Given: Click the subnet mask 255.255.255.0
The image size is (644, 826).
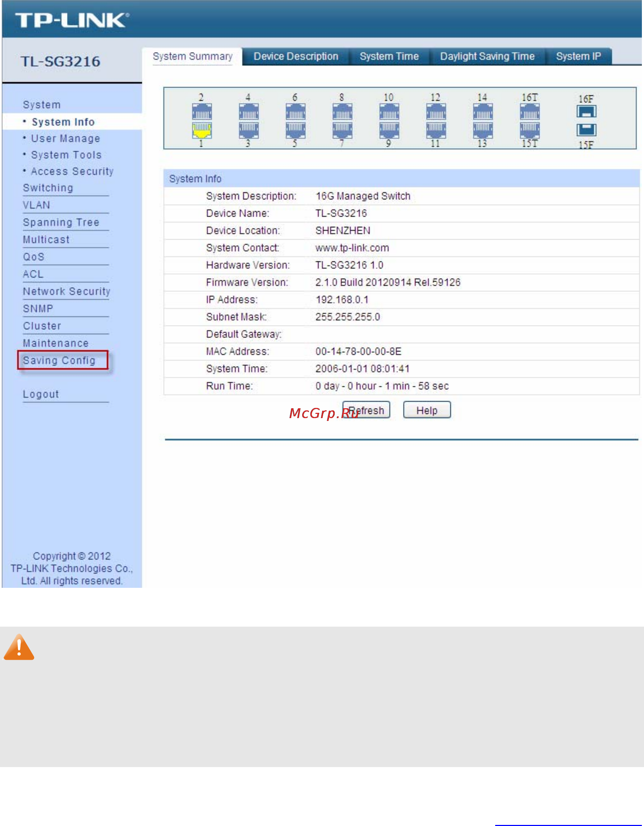Looking at the screenshot, I should [348, 317].
